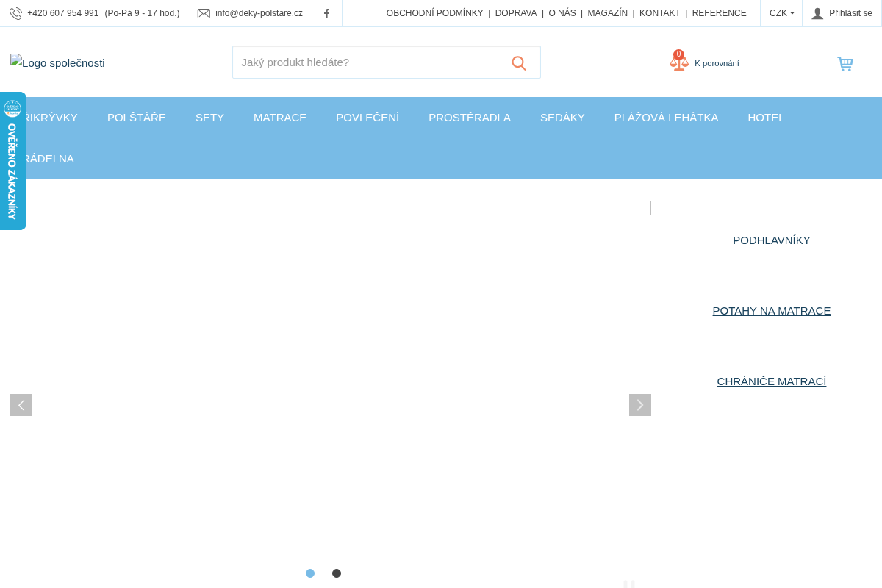Open the shopping cart icon
The image size is (882, 588).
(x=845, y=63)
